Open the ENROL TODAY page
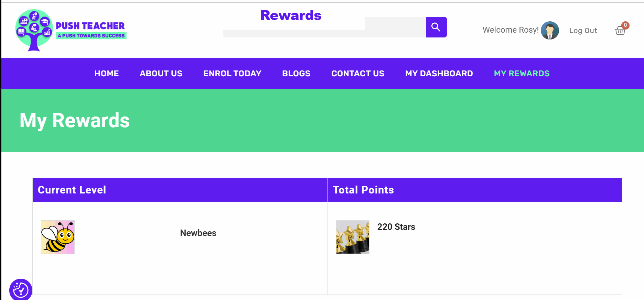 point(232,73)
